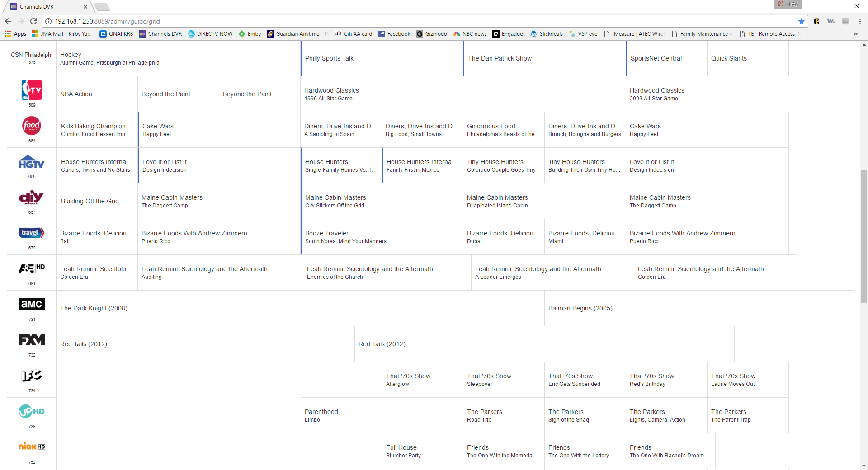Click the Food Network channel logo

coord(32,126)
